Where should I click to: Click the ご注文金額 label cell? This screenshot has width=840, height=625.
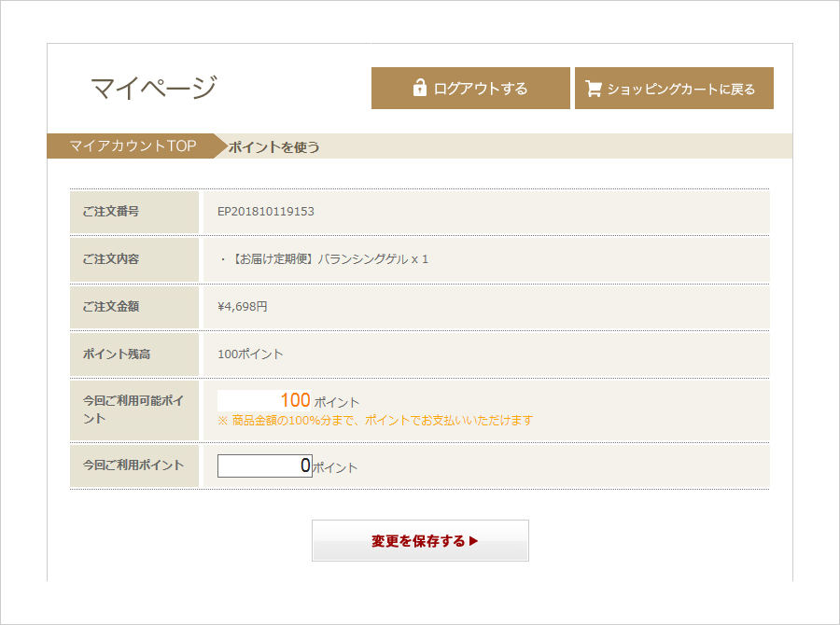(134, 307)
